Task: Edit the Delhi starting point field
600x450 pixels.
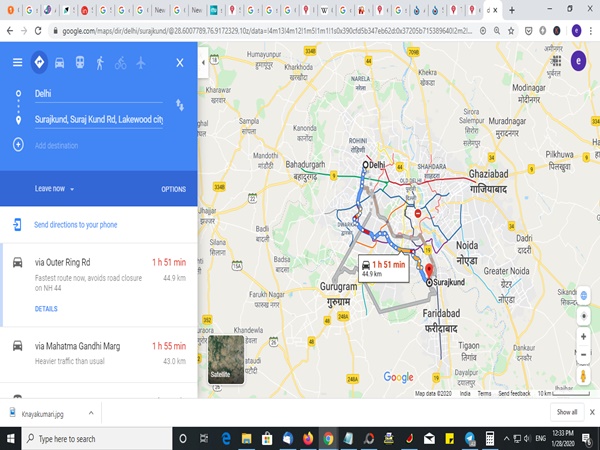Action: click(98, 94)
